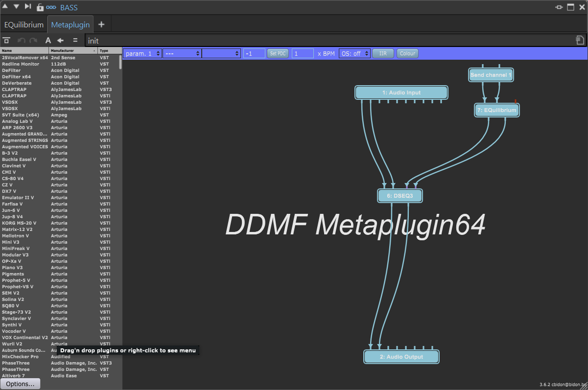The image size is (588, 390).
Task: Click the lock icon in the top bar
Action: pyautogui.click(x=40, y=7)
